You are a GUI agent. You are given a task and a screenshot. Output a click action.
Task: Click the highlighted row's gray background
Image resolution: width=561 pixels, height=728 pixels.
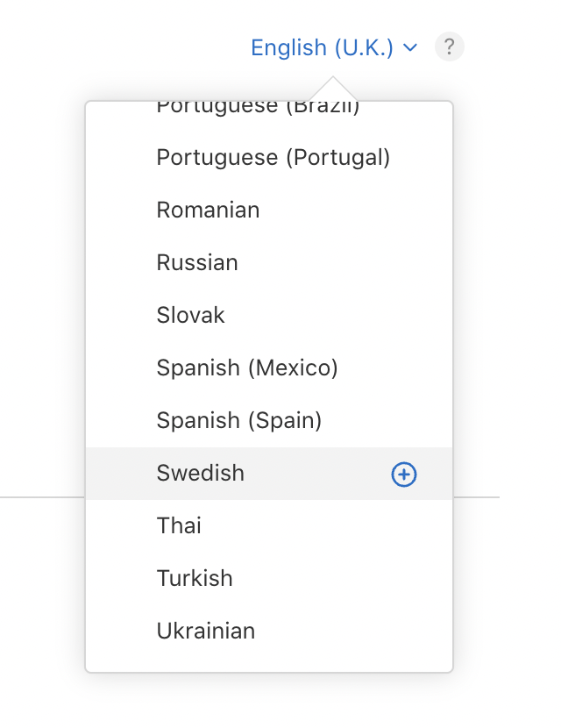point(316,474)
